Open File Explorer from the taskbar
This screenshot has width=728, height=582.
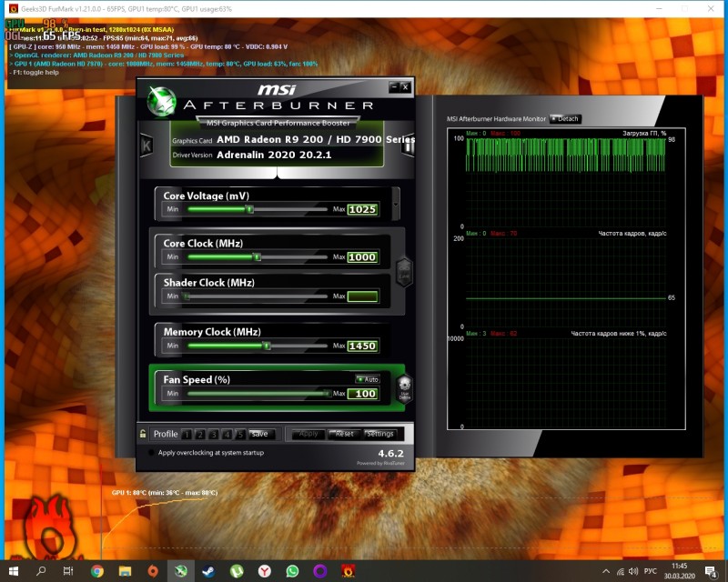[125, 571]
